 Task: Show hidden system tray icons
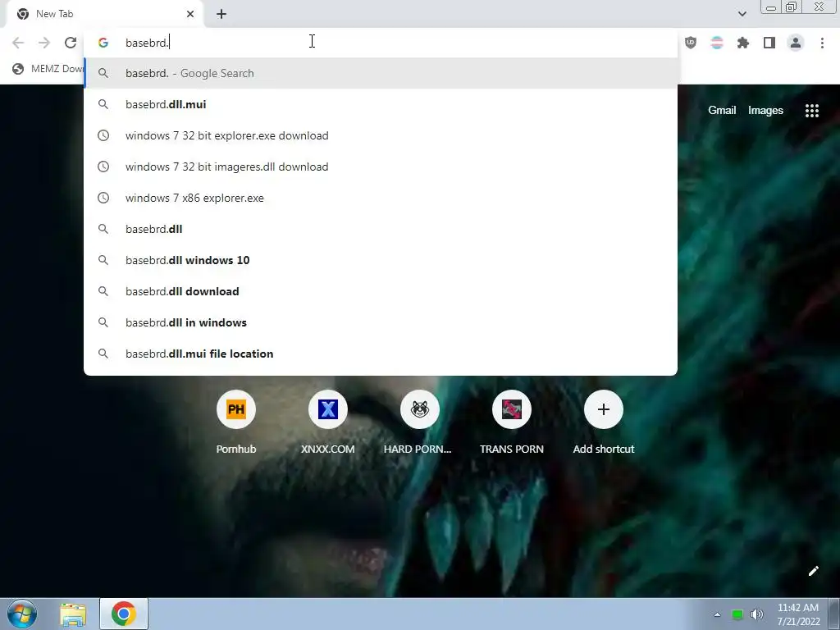tap(717, 614)
